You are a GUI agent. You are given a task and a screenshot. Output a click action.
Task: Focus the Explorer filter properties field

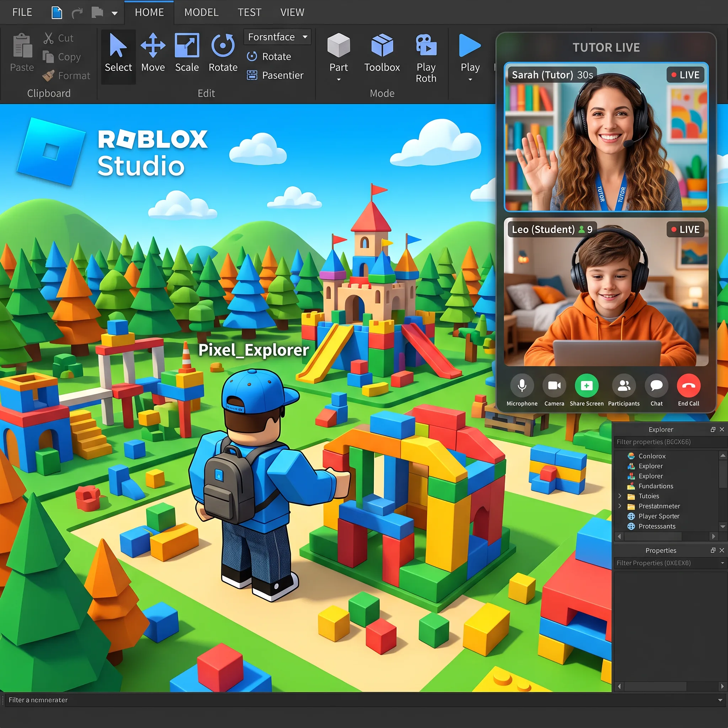point(670,442)
